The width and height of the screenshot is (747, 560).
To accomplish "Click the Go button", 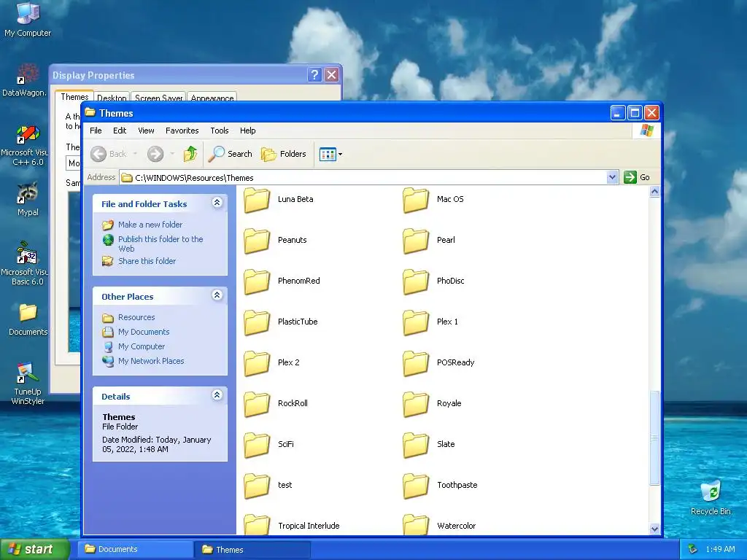I will click(637, 177).
